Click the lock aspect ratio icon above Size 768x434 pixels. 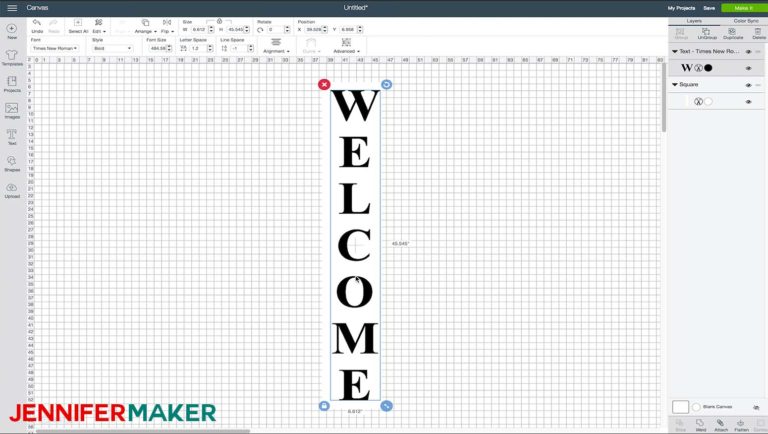[219, 21]
